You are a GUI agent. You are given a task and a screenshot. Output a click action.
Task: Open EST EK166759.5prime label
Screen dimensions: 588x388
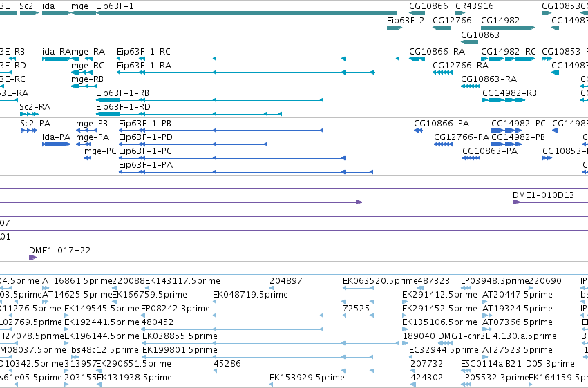(x=149, y=295)
